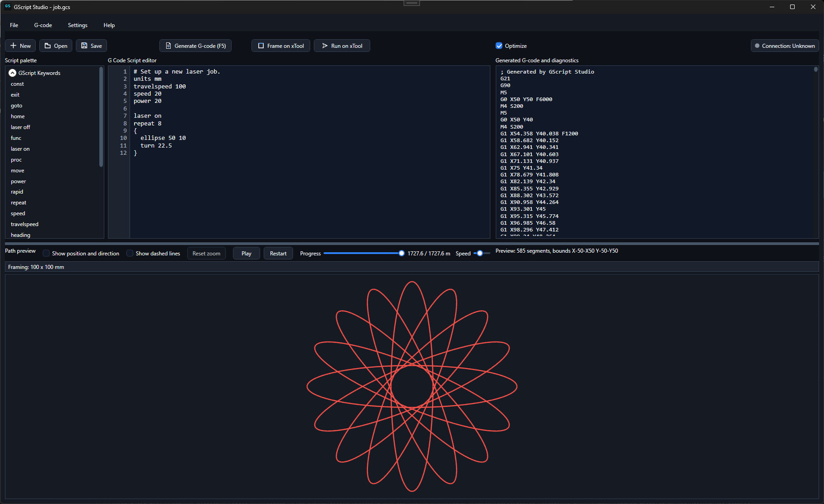Screen dimensions: 824x504
Task: Select the speed keyword in palette
Action: click(18, 213)
